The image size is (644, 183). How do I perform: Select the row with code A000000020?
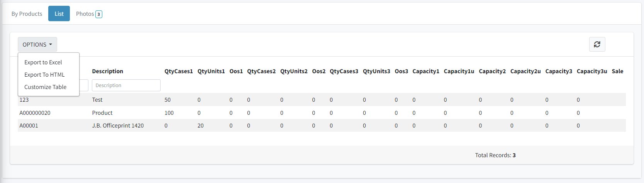[x=35, y=113]
